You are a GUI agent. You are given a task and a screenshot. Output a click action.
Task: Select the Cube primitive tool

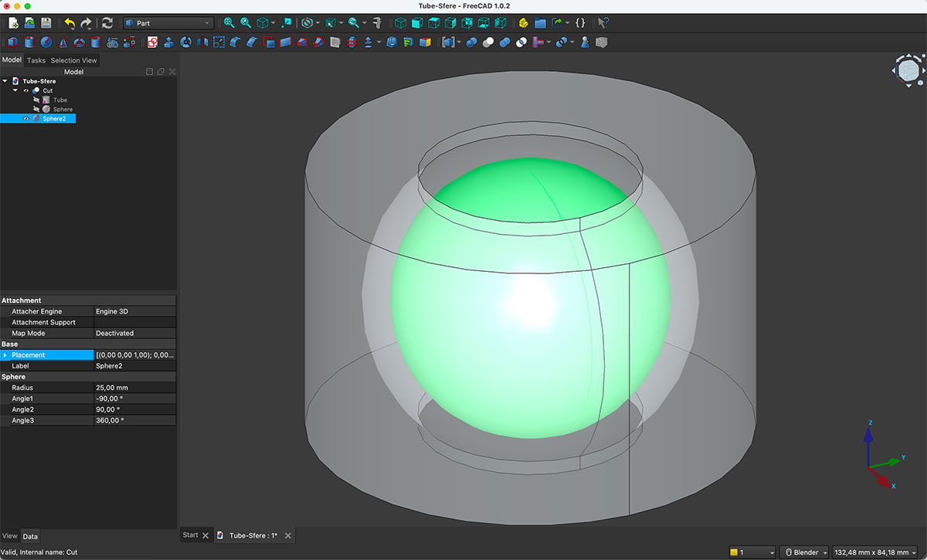click(x=12, y=42)
